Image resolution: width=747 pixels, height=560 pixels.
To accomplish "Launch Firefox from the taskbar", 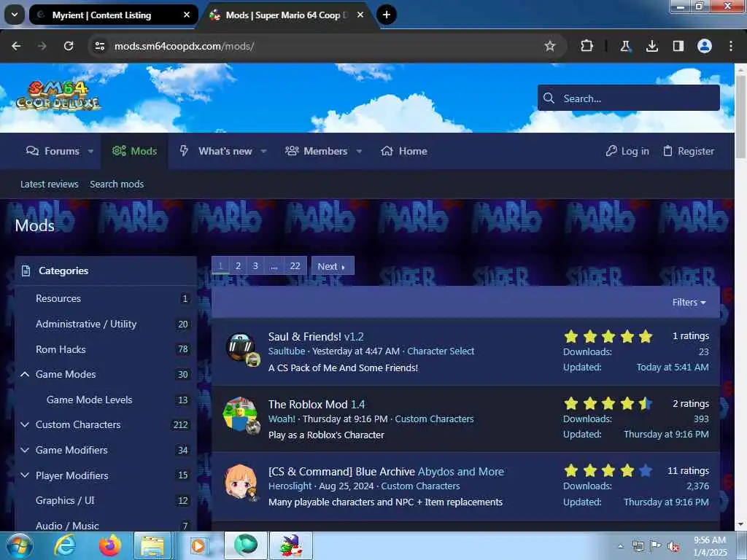I will pyautogui.click(x=109, y=545).
